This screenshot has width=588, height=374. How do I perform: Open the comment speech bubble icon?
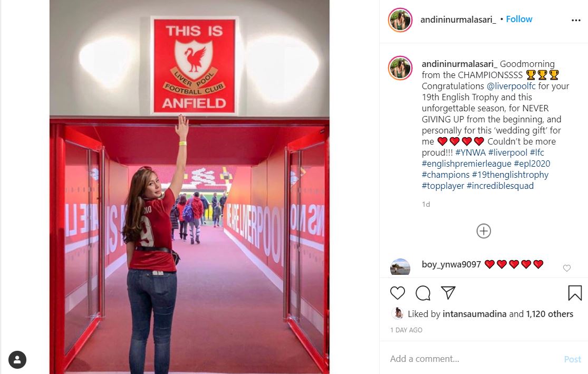(x=423, y=293)
